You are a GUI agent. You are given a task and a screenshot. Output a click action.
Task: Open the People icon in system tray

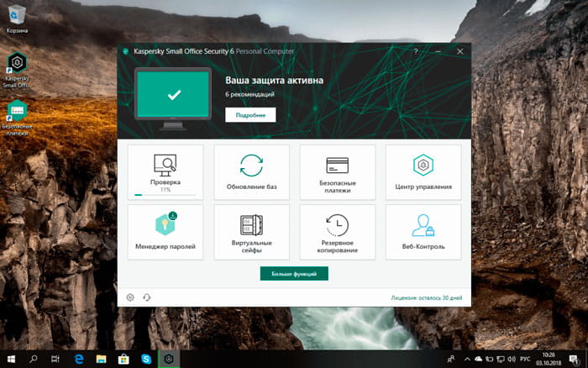[x=451, y=360]
